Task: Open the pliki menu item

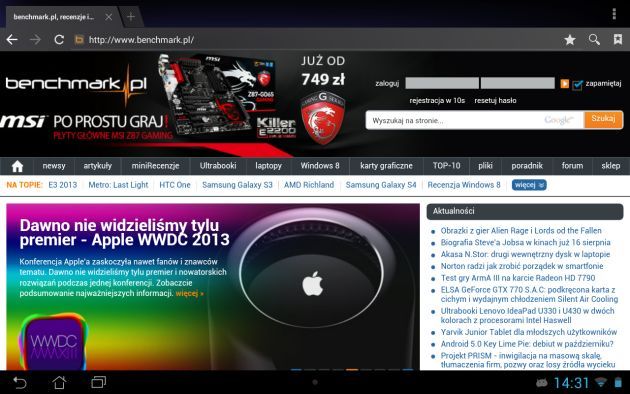Action: click(485, 166)
